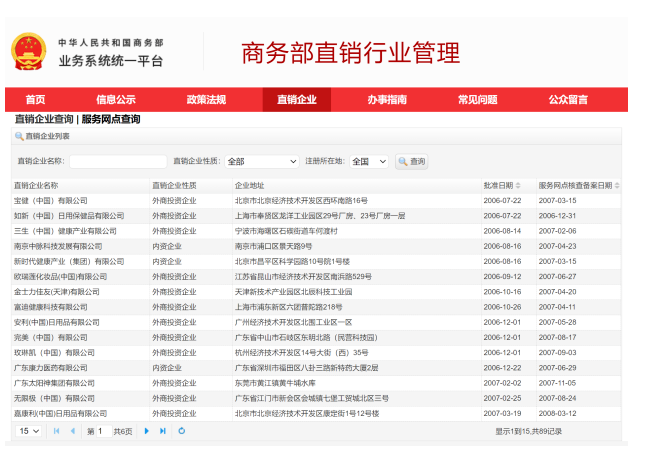Click the 直销企业名称 text field
Viewport: 645px width, 455px height.
coord(118,161)
